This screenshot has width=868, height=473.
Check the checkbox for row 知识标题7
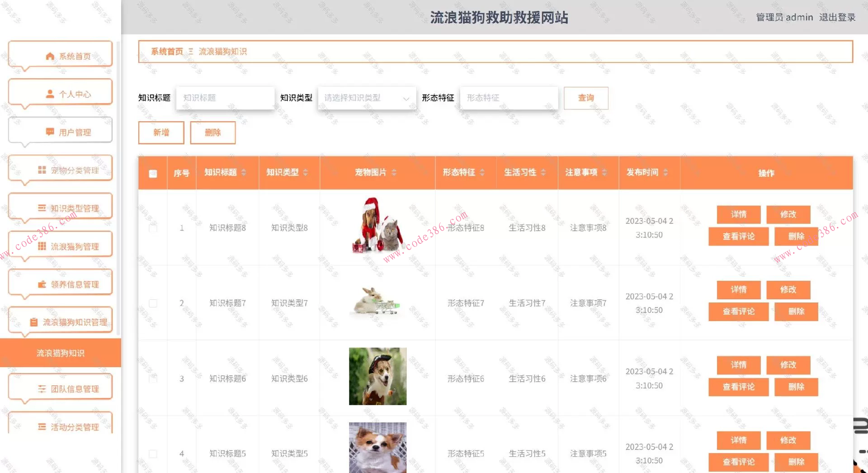pyautogui.click(x=152, y=303)
